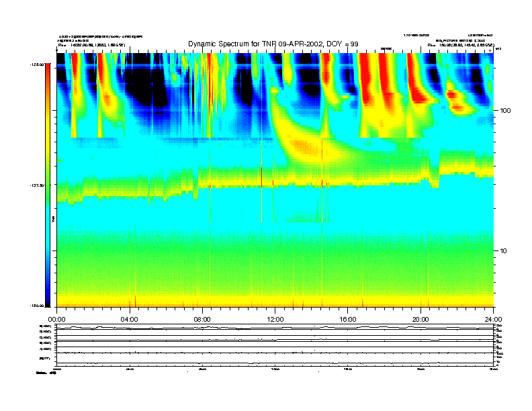
Task: Click the rainbow intensity color bar
Action: coord(48,185)
